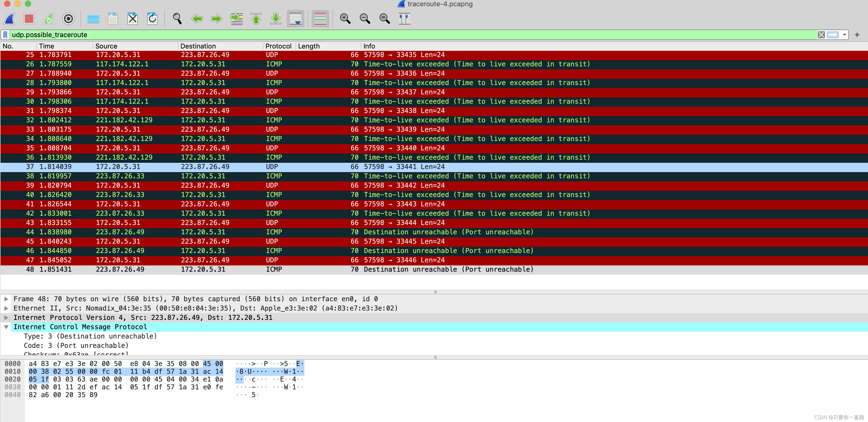Select packet 46 from 223.87.26.49
Viewport: 868px width, 422px height.
(x=434, y=251)
